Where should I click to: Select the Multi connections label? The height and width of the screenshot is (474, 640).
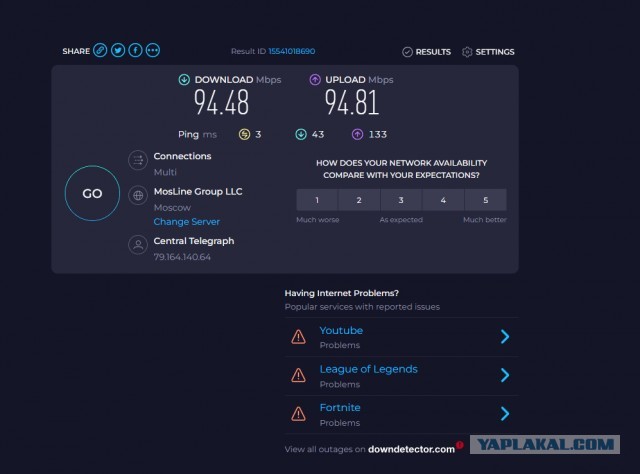coord(165,172)
